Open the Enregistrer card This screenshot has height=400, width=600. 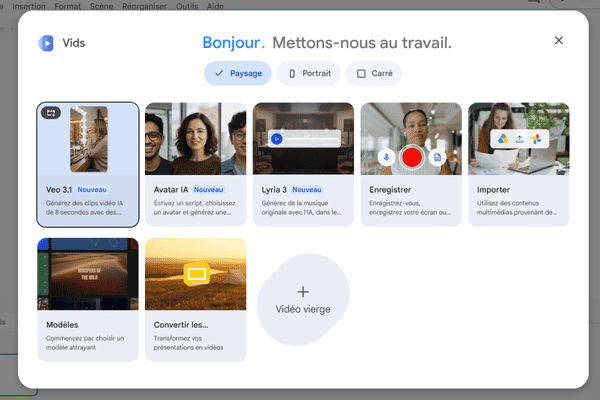pos(411,165)
